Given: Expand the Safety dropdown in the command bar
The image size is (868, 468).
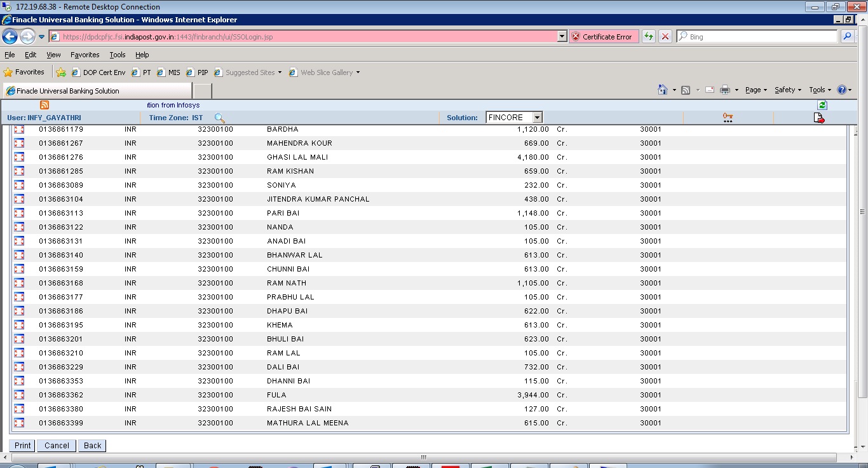Looking at the screenshot, I should click(787, 90).
